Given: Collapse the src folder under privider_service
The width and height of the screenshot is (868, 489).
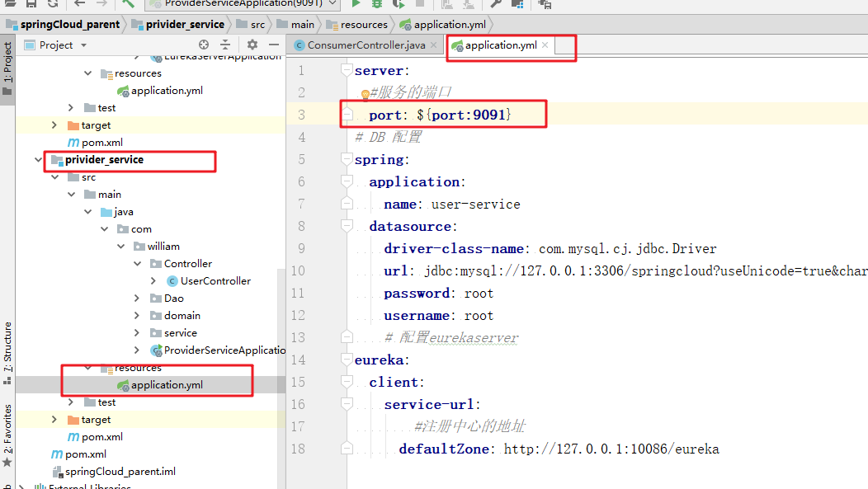Looking at the screenshot, I should [54, 177].
